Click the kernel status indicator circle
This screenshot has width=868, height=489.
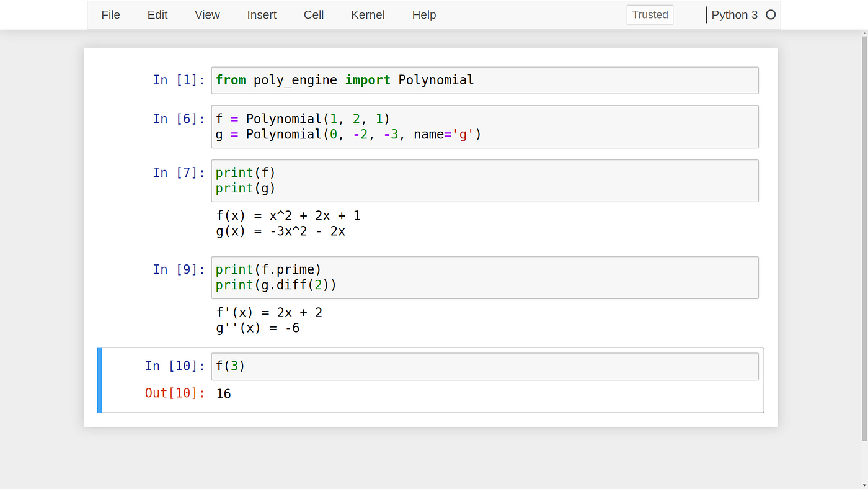[771, 14]
